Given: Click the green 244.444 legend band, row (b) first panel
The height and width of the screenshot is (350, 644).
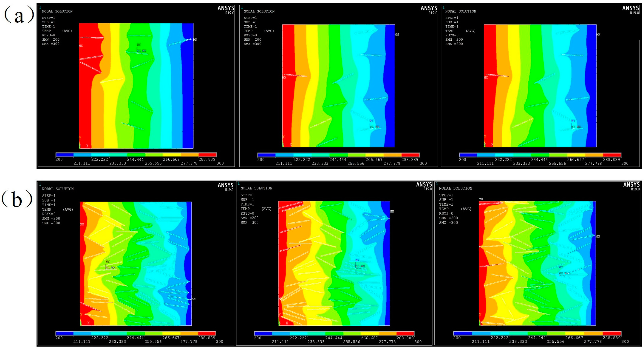Looking at the screenshot, I should click(x=135, y=334).
